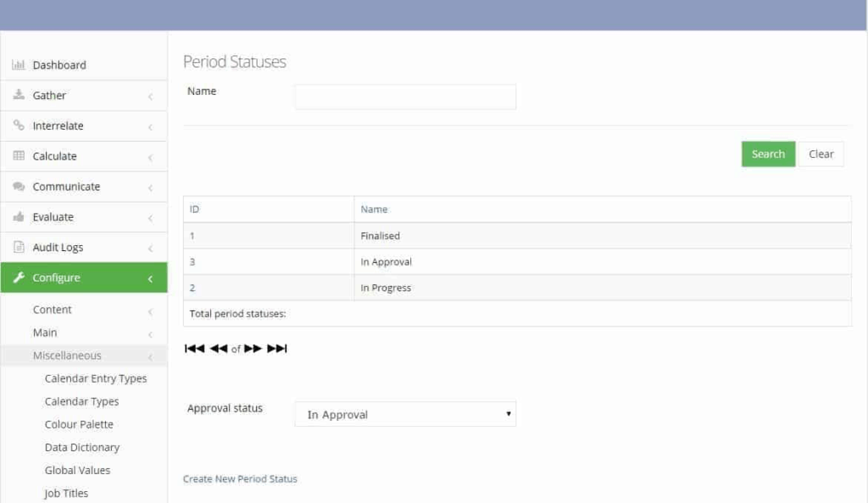The image size is (868, 503).
Task: Open Calendar Entry Types
Action: [95, 378]
